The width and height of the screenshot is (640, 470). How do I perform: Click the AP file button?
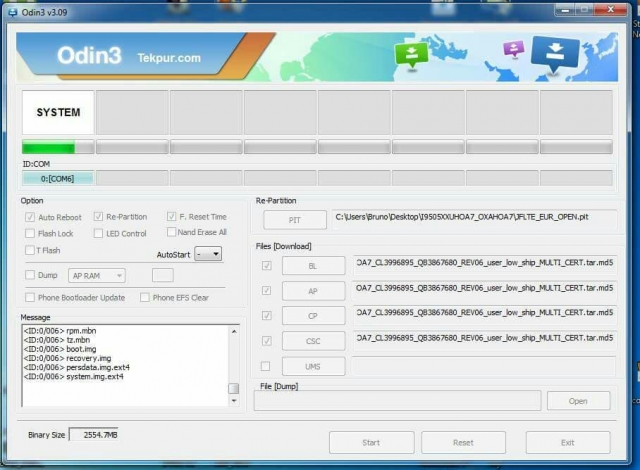coord(313,291)
